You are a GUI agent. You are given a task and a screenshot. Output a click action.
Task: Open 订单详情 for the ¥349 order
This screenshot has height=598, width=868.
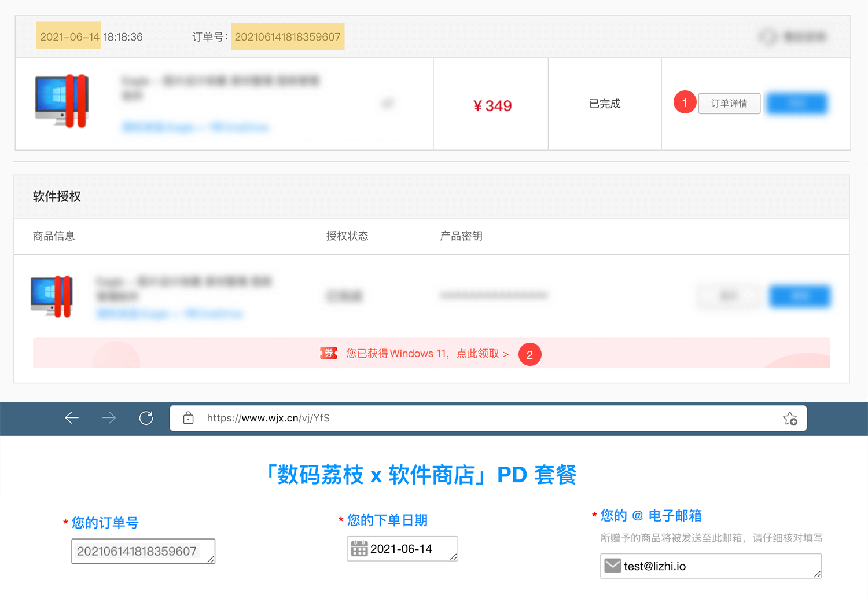(729, 103)
